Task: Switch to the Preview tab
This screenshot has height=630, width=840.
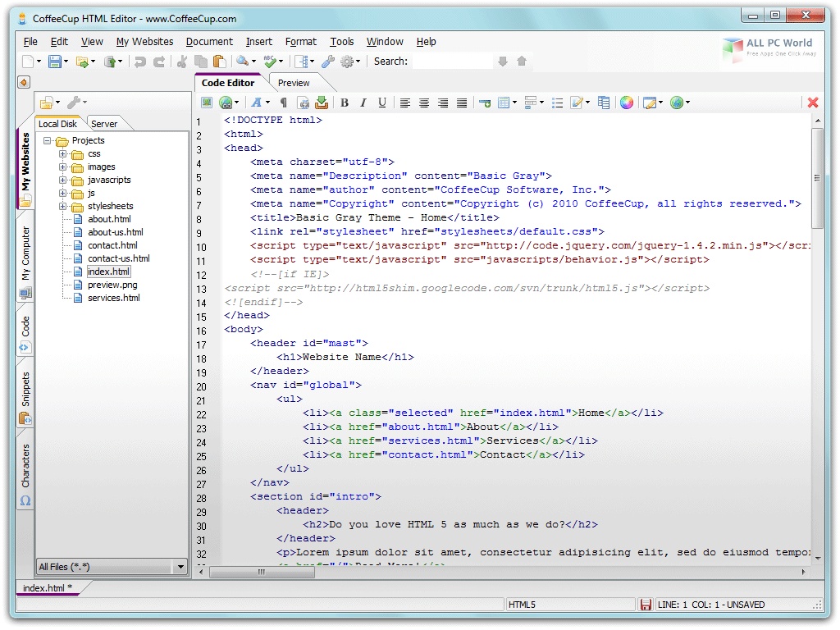Action: click(x=294, y=82)
